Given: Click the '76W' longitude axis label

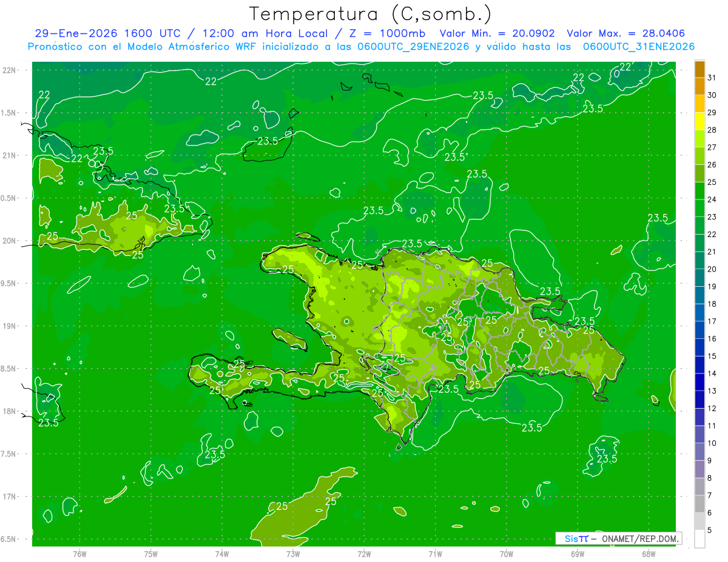Looking at the screenshot, I should coord(79,554).
